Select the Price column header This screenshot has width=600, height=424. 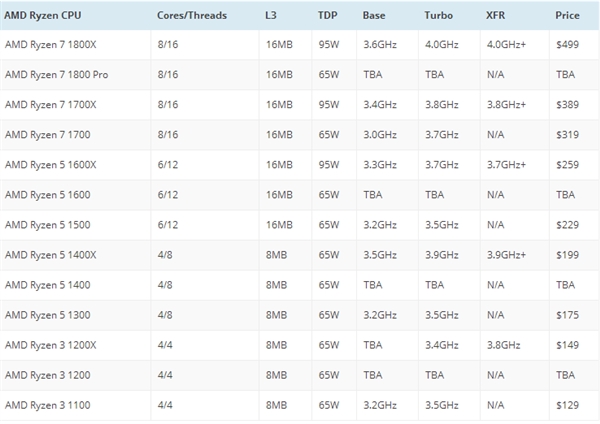point(566,17)
